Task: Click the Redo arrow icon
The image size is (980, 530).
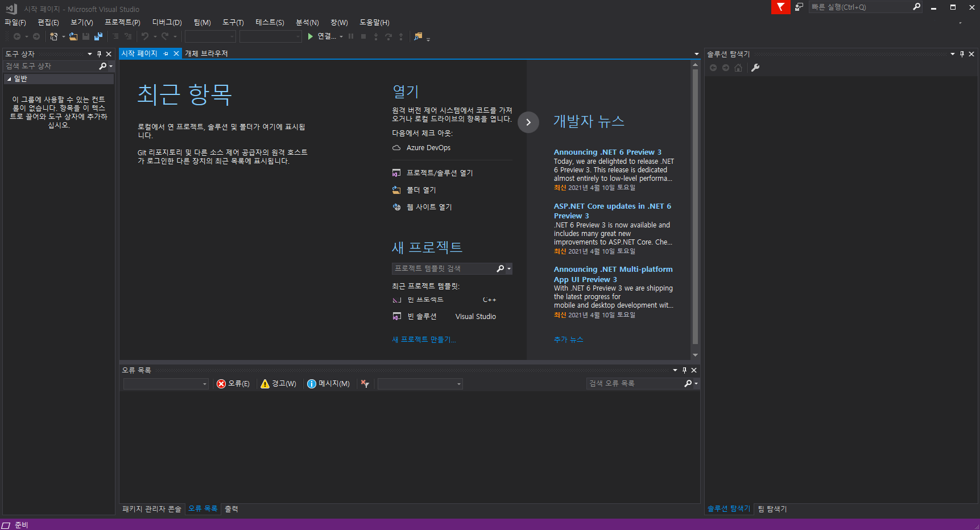Action: [165, 36]
